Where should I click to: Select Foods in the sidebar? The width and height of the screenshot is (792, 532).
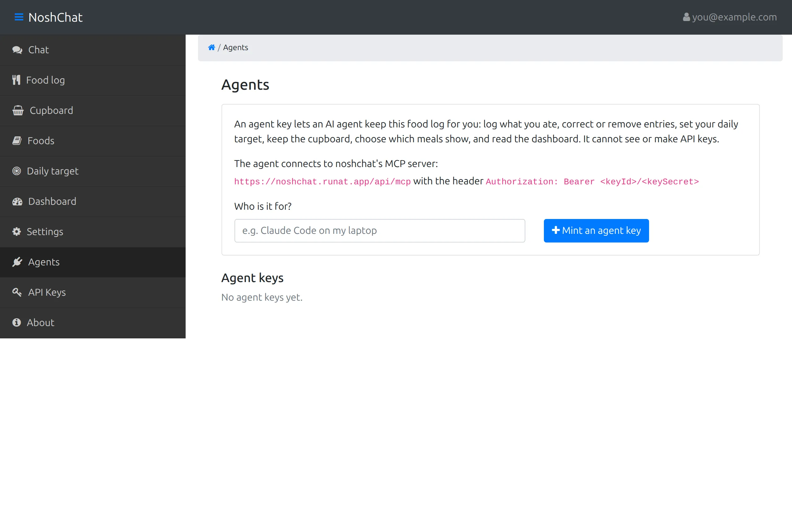coord(93,141)
